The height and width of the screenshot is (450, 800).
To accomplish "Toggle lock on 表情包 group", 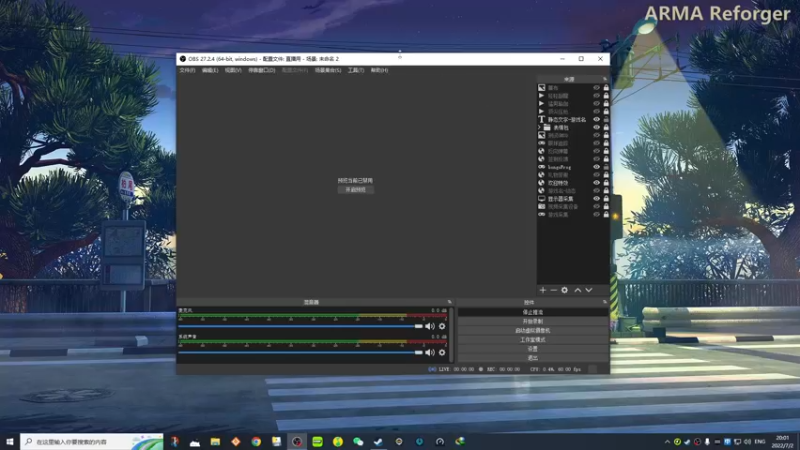I will [x=606, y=128].
